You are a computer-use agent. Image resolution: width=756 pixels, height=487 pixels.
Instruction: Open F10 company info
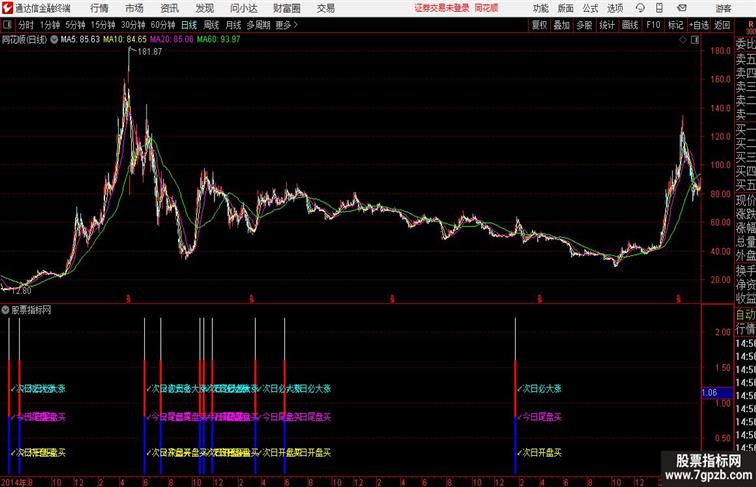click(x=653, y=25)
